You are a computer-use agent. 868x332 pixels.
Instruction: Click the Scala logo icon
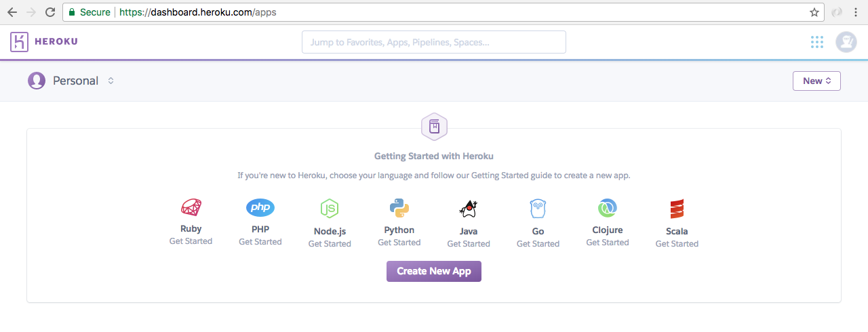click(677, 209)
